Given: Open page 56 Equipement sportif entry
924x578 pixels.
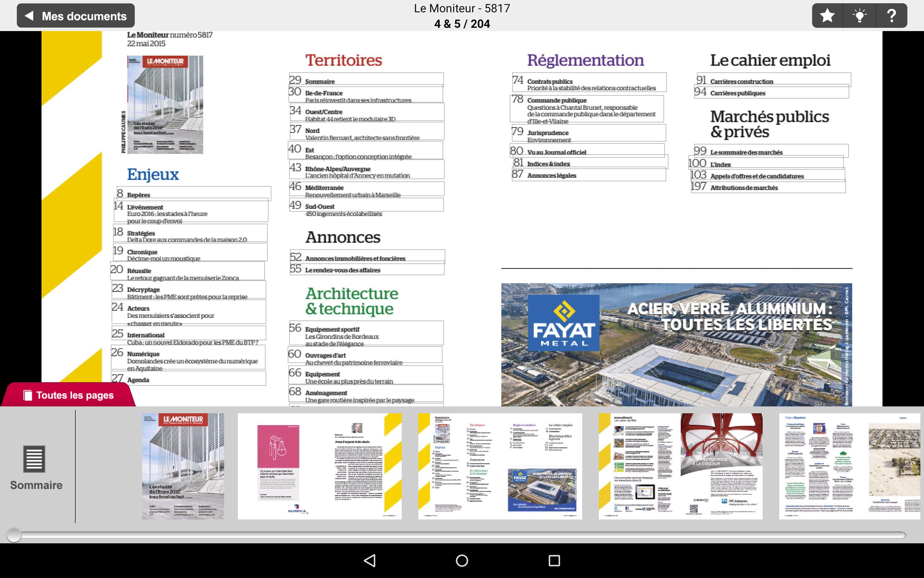Looking at the screenshot, I should [x=367, y=333].
